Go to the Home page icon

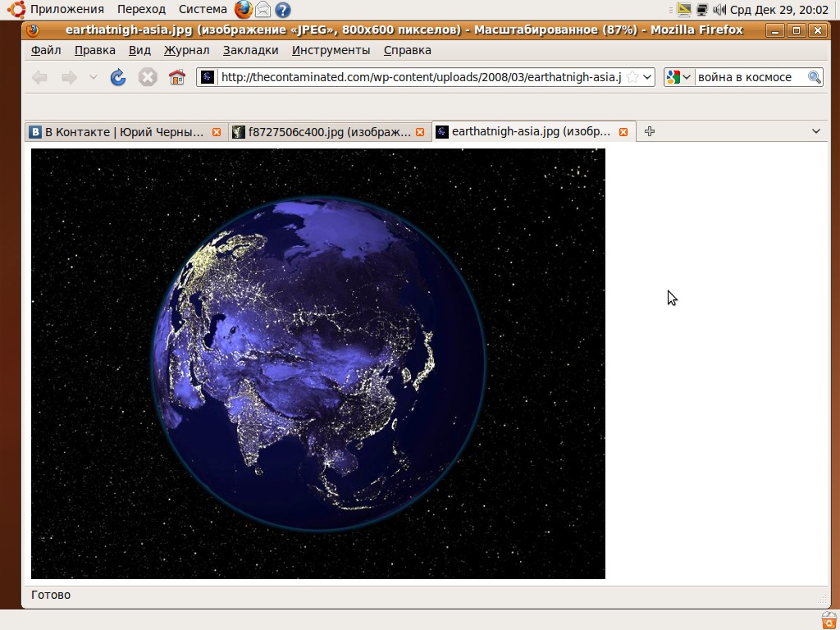coord(176,77)
